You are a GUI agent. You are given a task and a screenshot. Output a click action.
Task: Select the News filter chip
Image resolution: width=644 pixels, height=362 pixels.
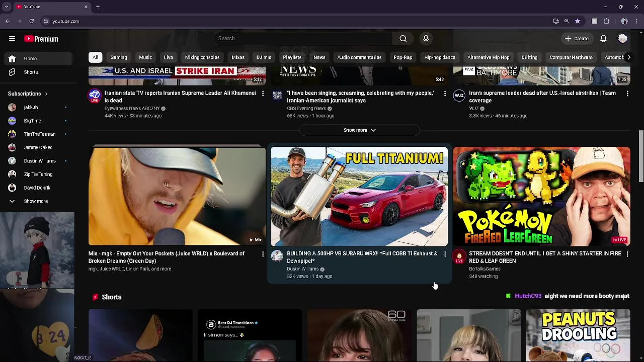pyautogui.click(x=319, y=57)
